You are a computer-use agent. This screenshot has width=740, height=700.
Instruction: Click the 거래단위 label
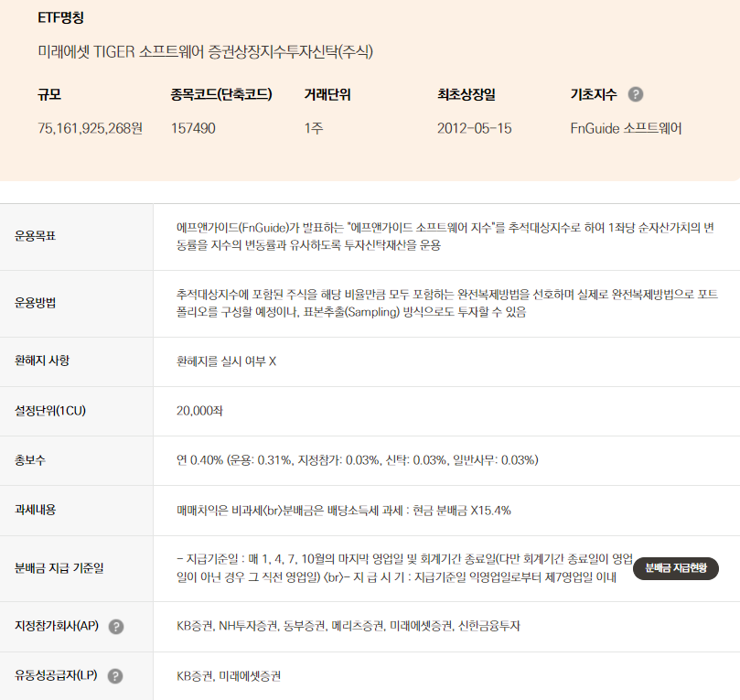327,94
